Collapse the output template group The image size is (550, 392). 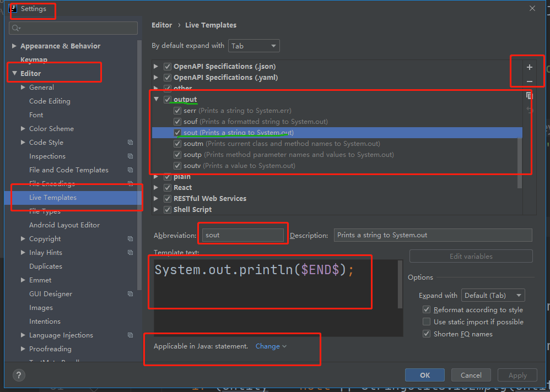tap(157, 100)
